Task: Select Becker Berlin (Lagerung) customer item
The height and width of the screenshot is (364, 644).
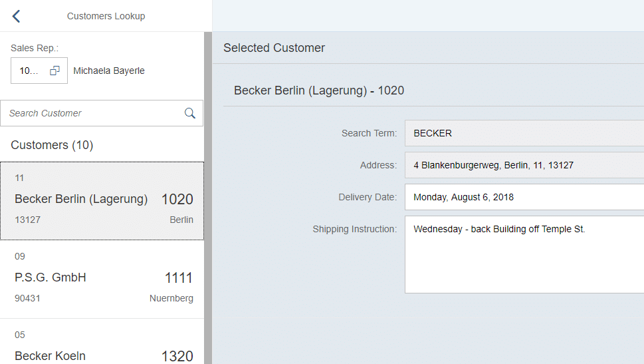Action: tap(102, 201)
